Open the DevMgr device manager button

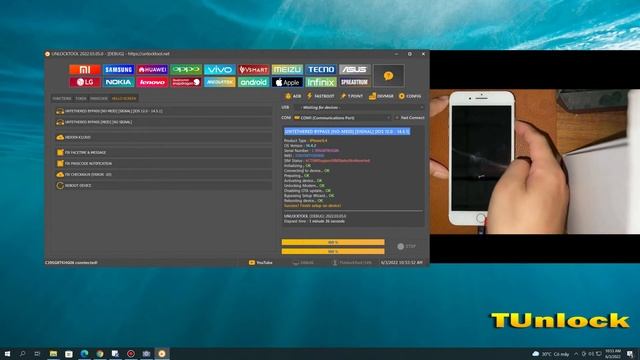coord(381,96)
